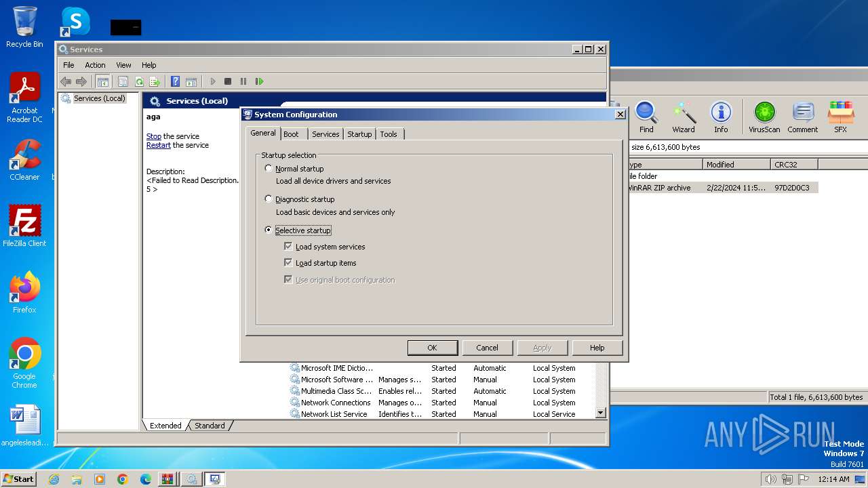Select Skype desktop shortcut

click(75, 22)
